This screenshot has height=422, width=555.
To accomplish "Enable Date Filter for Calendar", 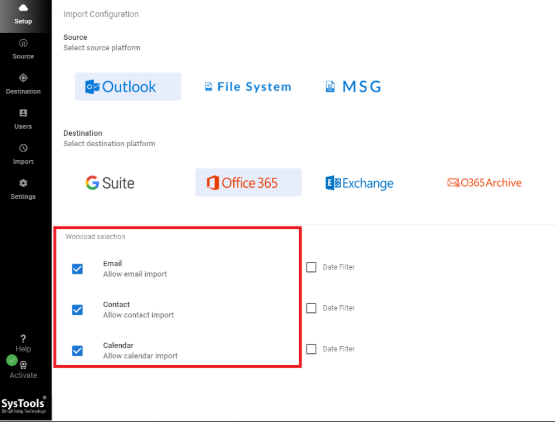I will coord(311,349).
